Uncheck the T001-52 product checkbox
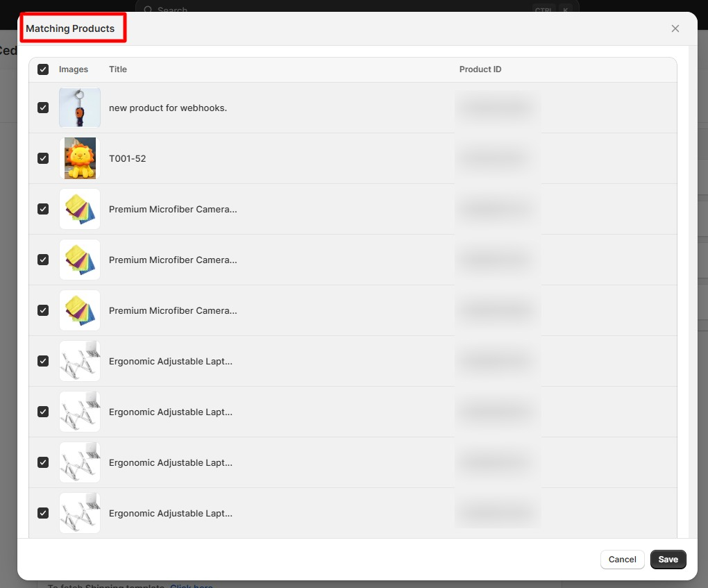 click(43, 158)
